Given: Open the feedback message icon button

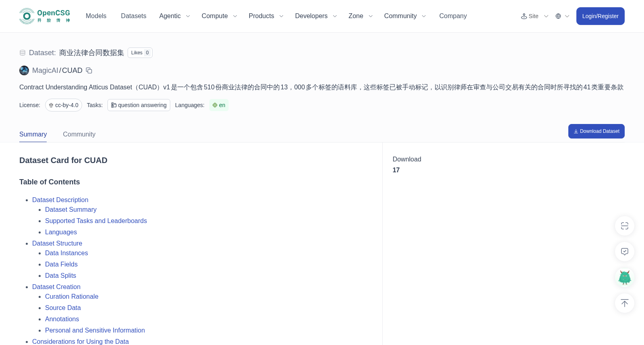Looking at the screenshot, I should [625, 252].
